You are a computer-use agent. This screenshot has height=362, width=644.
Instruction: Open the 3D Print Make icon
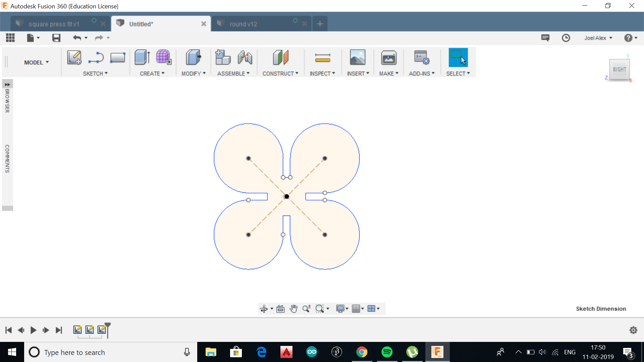(388, 58)
